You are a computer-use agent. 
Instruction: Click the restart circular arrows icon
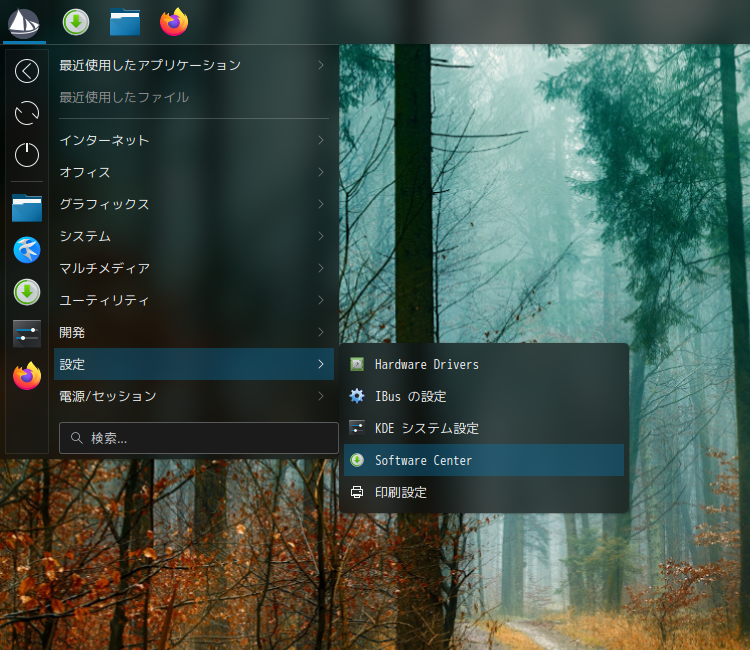click(x=27, y=113)
